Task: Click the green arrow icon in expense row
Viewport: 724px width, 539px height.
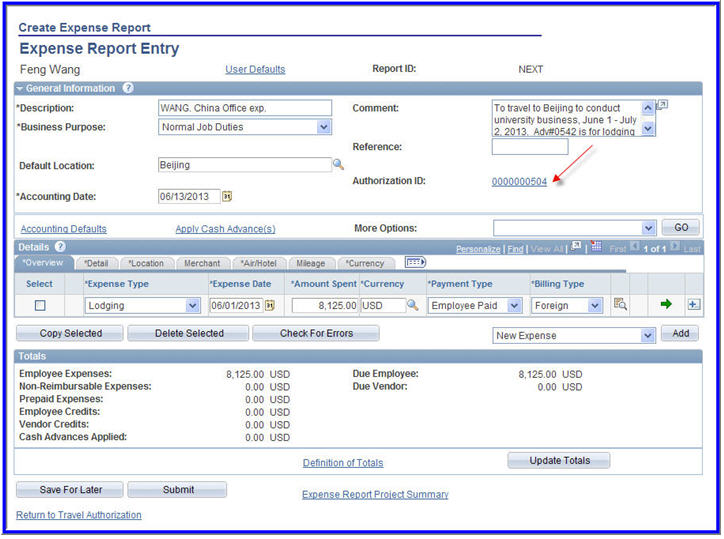Action: [666, 305]
